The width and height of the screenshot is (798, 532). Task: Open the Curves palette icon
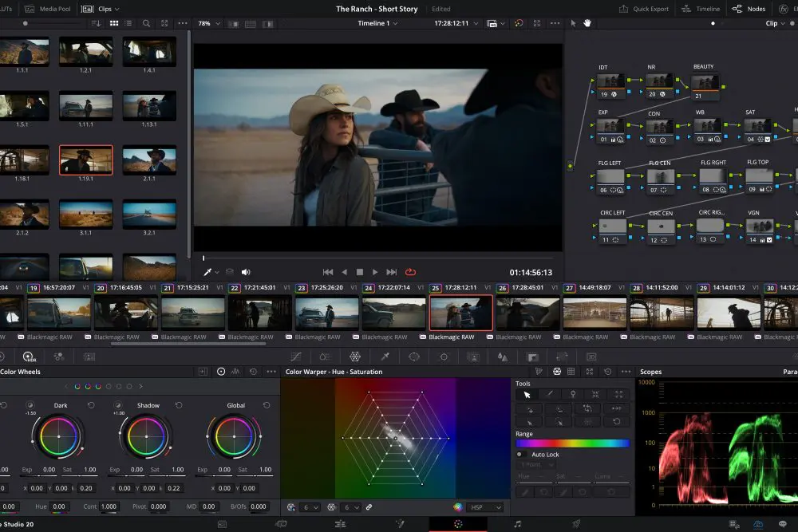[294, 357]
